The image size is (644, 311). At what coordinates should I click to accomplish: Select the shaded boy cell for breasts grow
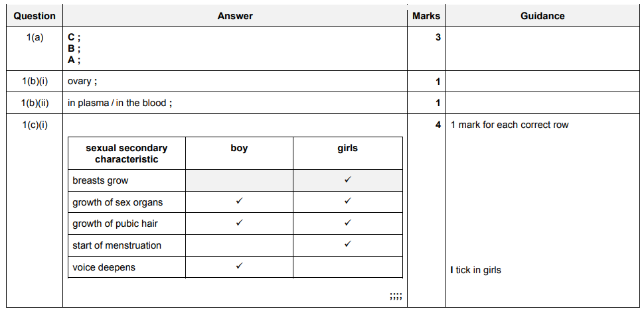click(x=239, y=180)
